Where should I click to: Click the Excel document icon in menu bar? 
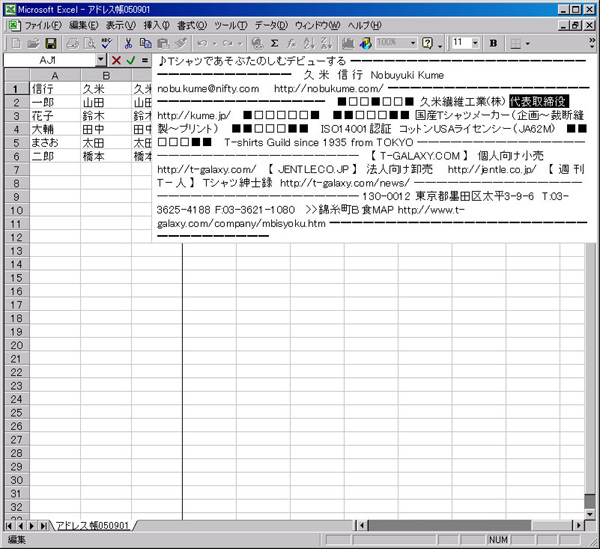(x=14, y=26)
